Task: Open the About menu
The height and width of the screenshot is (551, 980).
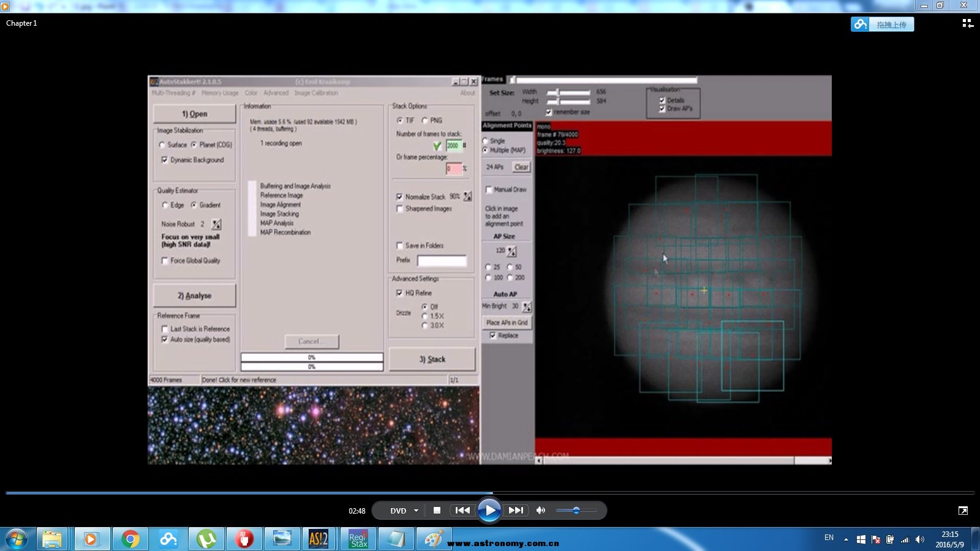Action: point(467,93)
